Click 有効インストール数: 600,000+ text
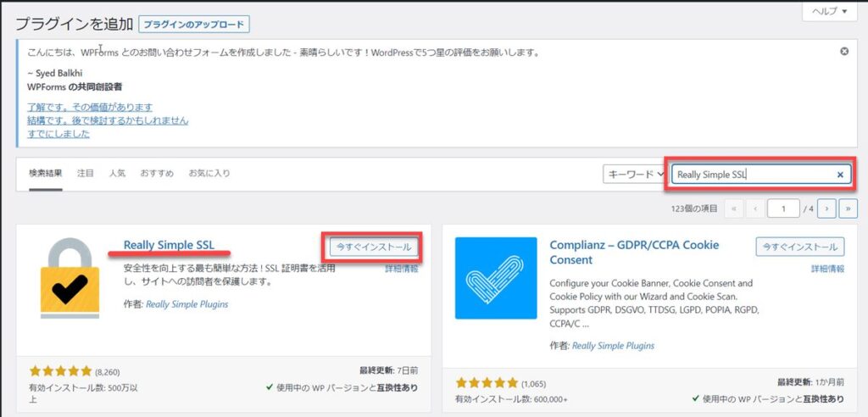 click(511, 398)
